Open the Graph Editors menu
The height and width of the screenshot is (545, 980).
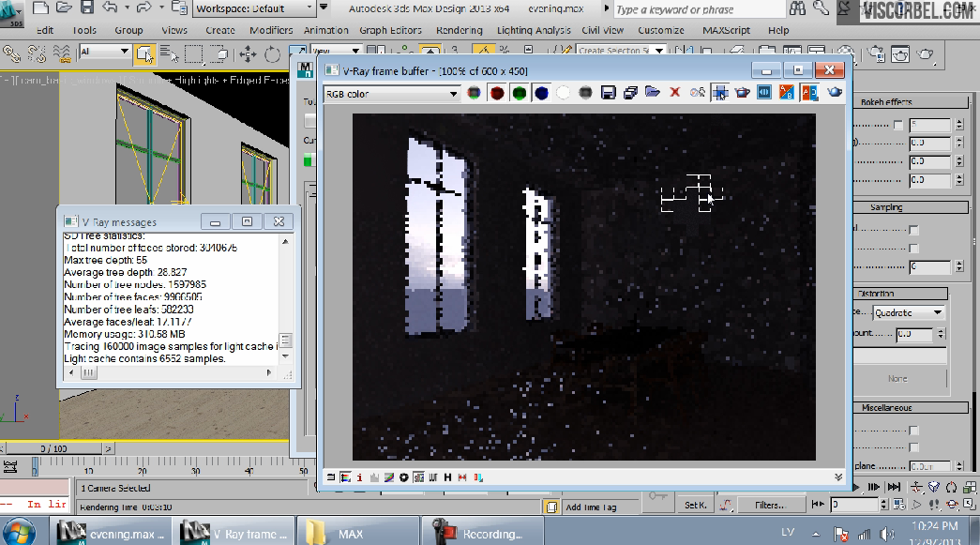[x=390, y=30]
